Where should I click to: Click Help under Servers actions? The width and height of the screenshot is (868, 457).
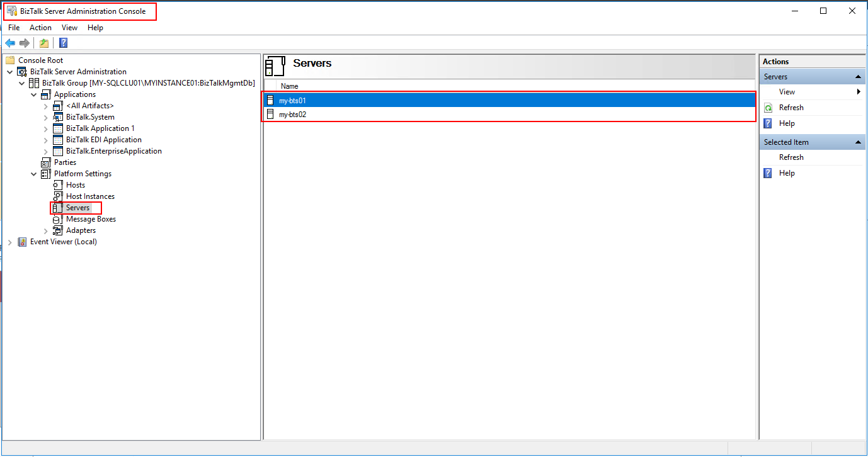pyautogui.click(x=787, y=123)
